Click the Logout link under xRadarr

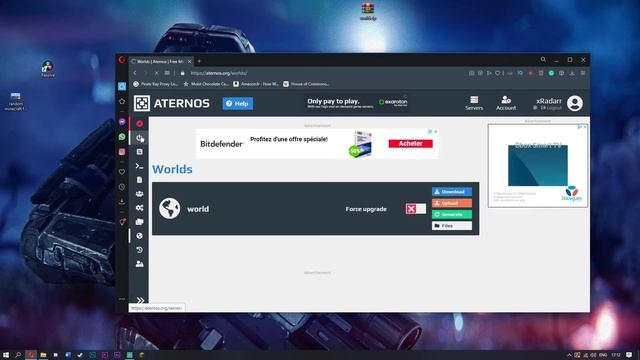[552, 108]
